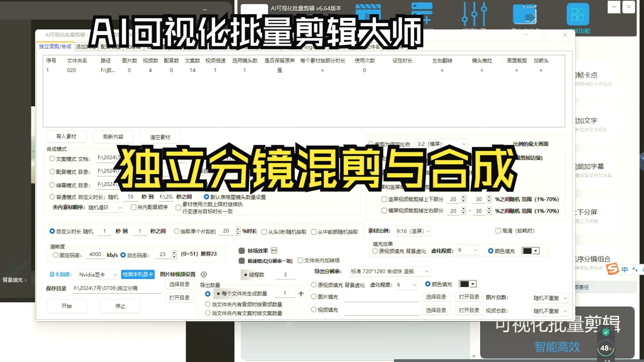This screenshot has width=644, height=362.
Task: Enable 夹内配音顺序 checkbox
Action: pos(133,207)
